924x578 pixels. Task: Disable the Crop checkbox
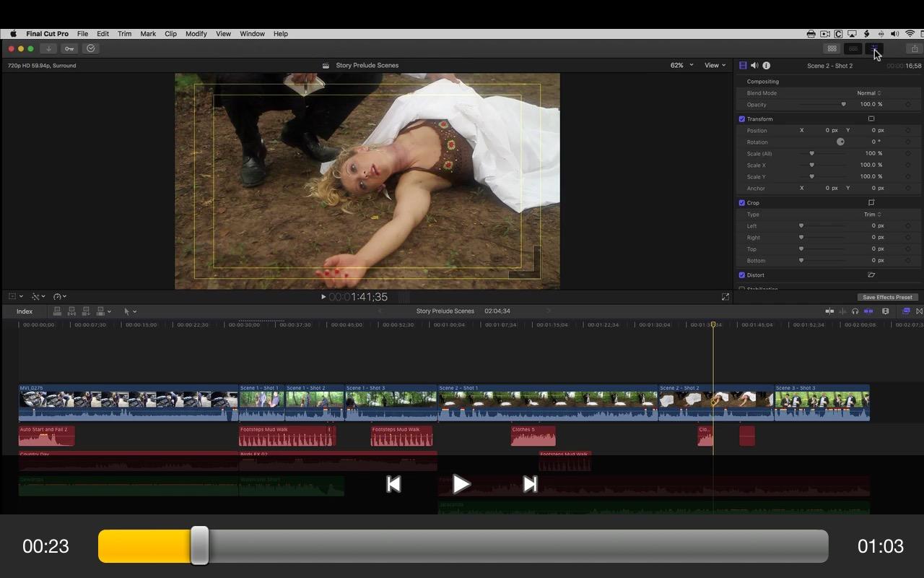pos(741,203)
